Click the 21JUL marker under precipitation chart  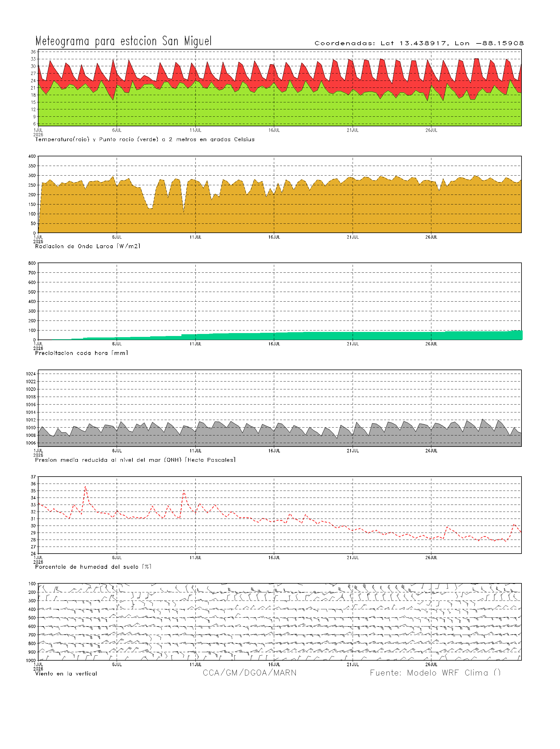click(352, 344)
